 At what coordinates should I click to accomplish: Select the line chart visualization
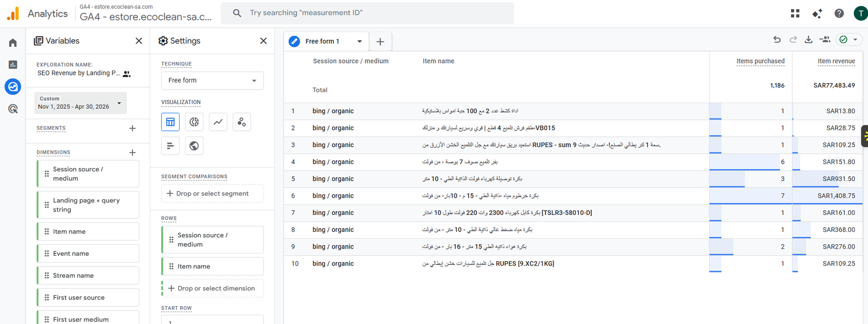coord(218,122)
